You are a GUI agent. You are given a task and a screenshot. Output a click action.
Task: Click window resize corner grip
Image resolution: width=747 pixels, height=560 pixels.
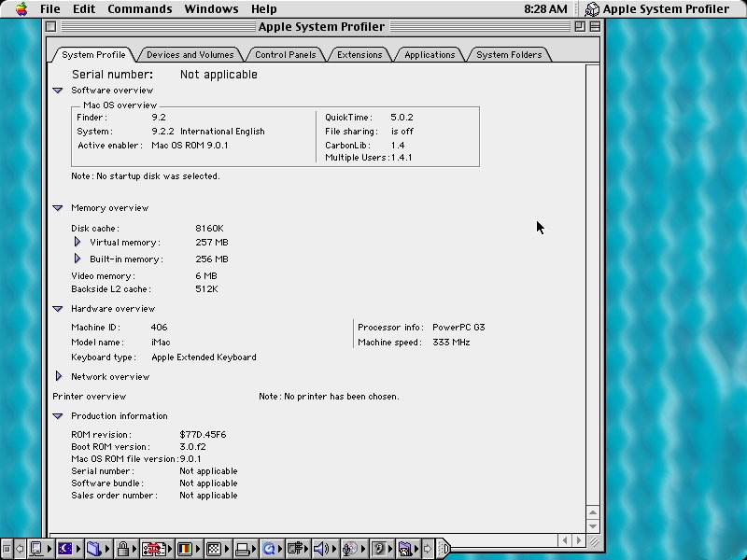[594, 540]
